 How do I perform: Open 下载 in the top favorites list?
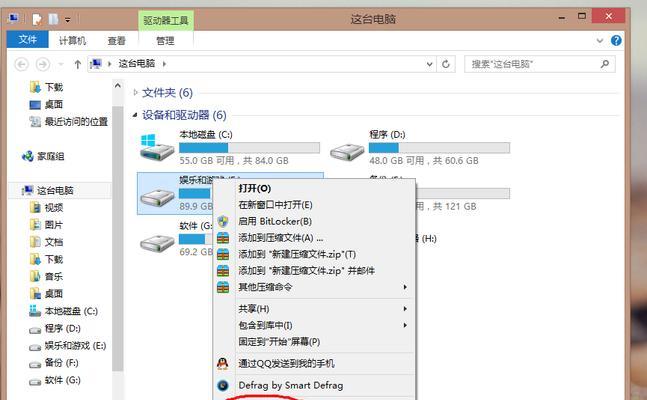tap(54, 87)
